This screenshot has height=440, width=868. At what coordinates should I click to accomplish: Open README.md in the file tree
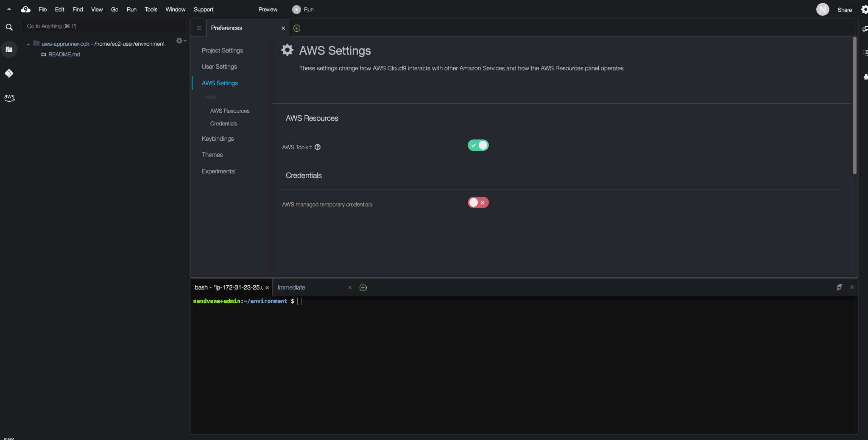tap(64, 54)
